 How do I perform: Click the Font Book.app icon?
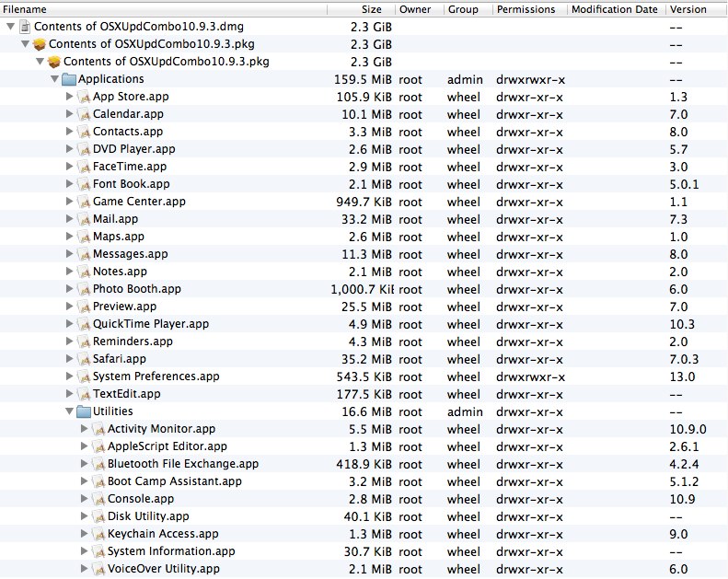tap(84, 184)
